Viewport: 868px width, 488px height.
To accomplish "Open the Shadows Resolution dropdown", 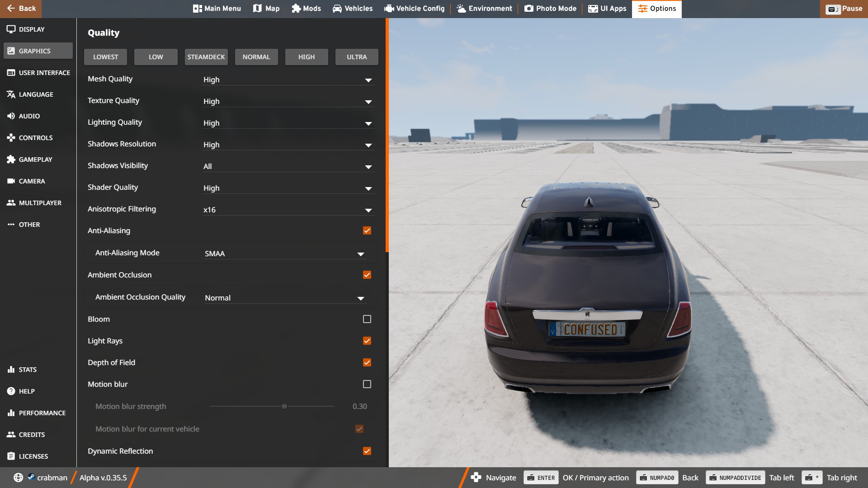I will click(288, 145).
